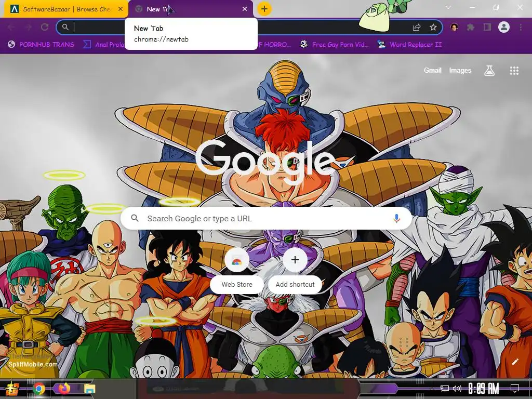Bookmark this tab with the star
This screenshot has width=532, height=399.
433,27
